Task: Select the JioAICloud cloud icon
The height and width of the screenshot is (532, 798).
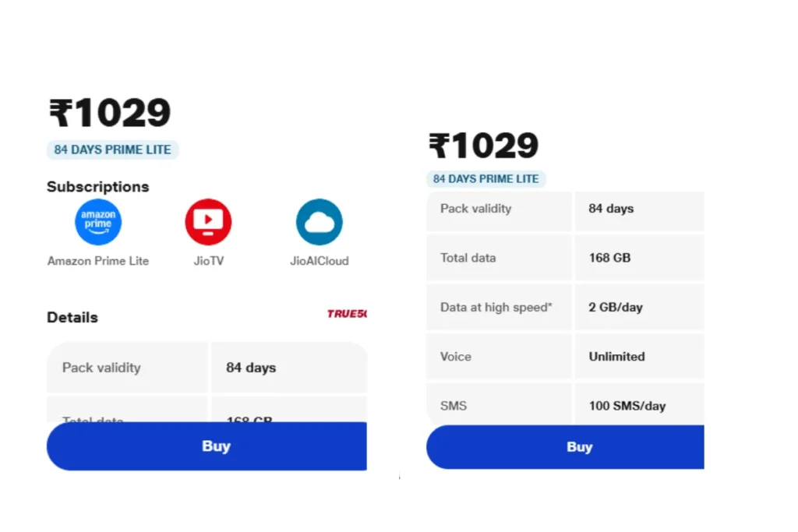Action: pyautogui.click(x=319, y=222)
